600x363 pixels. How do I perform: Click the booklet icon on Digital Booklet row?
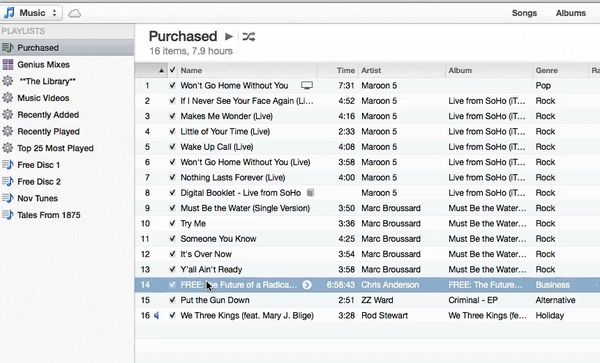pos(310,193)
